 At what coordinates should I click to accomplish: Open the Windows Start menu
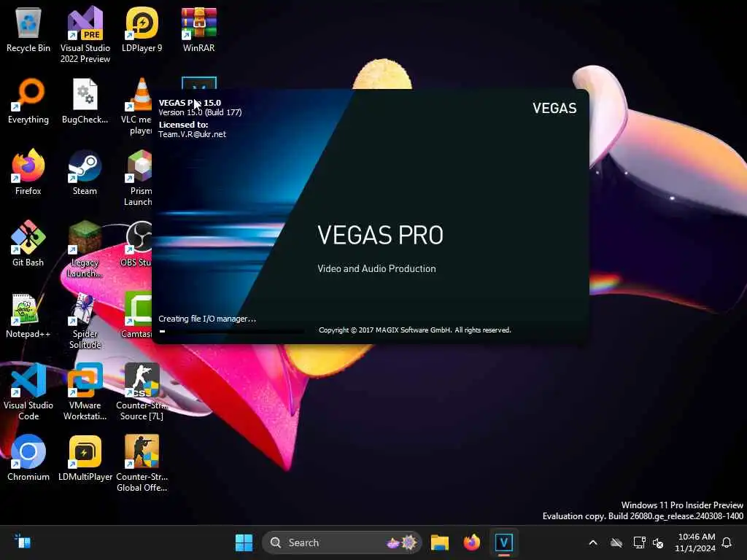click(244, 542)
